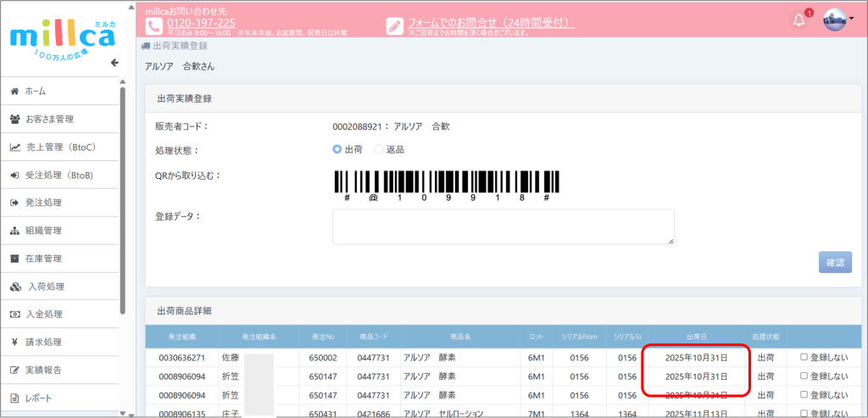Viewport: 868px width, 418px height.
Task: Expand 在庫管理 sidebar section
Action: click(42, 259)
